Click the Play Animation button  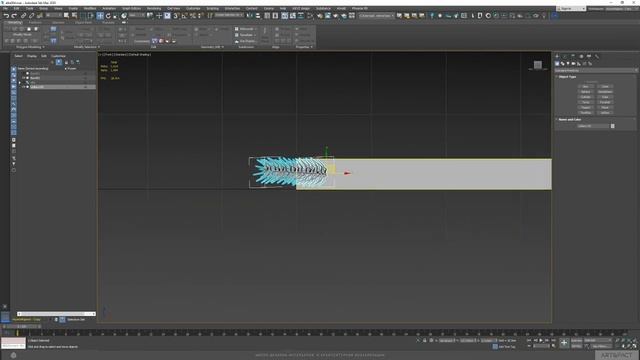[541, 340]
